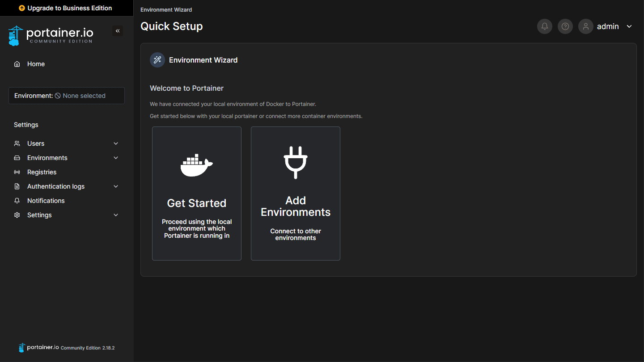Image resolution: width=644 pixels, height=362 pixels.
Task: Click the Environment Wizard wand icon
Action: click(157, 60)
